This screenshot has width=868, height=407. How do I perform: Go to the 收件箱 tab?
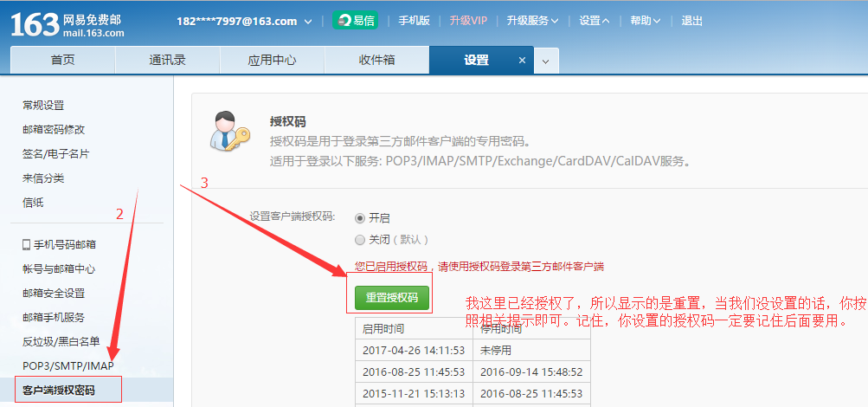point(376,61)
